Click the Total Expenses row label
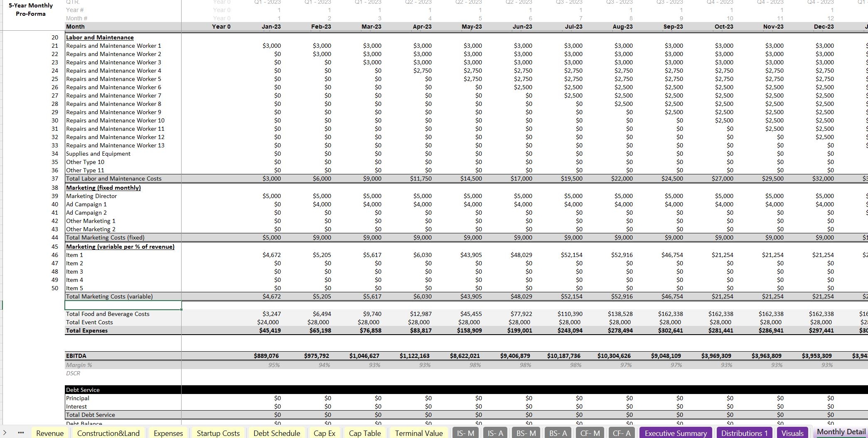Screen dimensions: 868x438 tap(87, 330)
